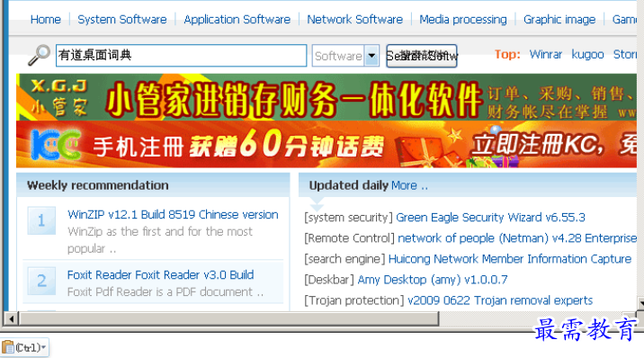The image size is (644, 358).
Task: Open the Winrar top link
Action: click(x=545, y=54)
